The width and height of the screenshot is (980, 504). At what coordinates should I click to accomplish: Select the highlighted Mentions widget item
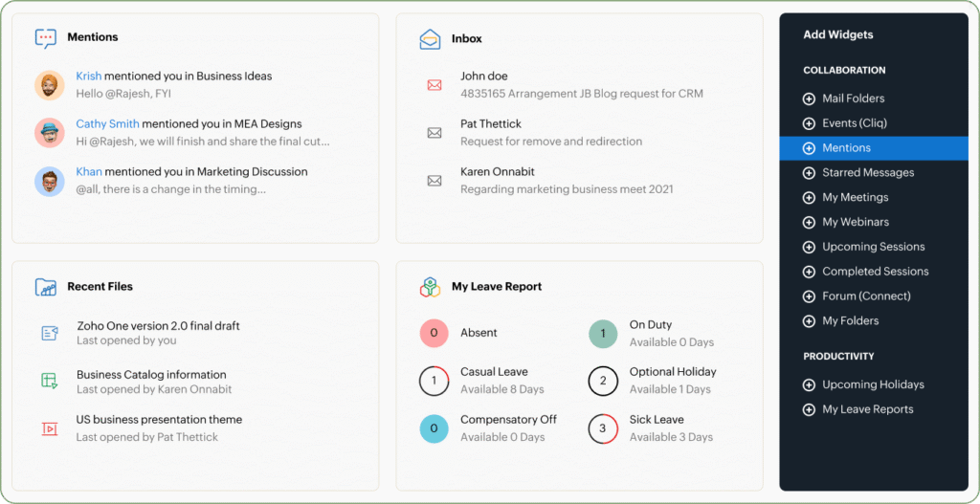tap(846, 148)
